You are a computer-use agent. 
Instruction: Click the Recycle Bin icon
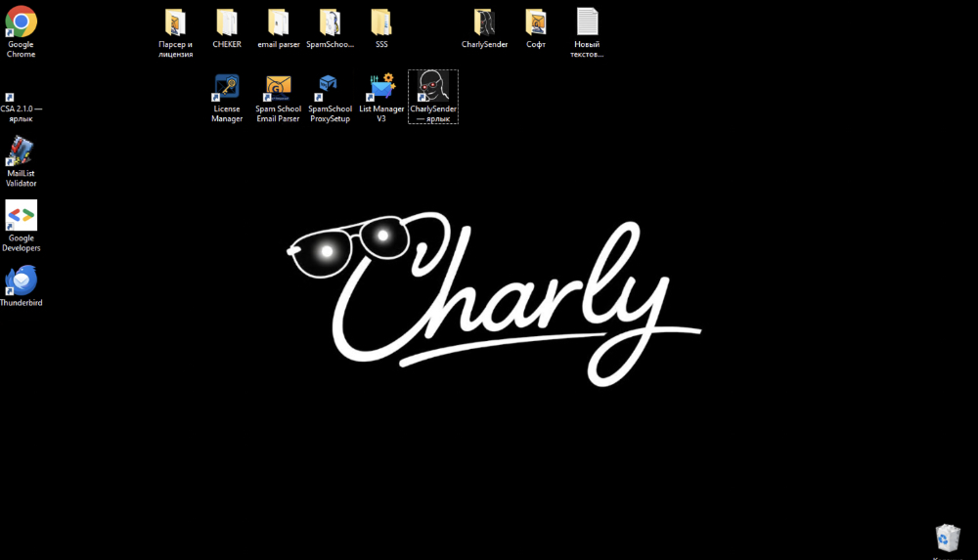pyautogui.click(x=947, y=538)
